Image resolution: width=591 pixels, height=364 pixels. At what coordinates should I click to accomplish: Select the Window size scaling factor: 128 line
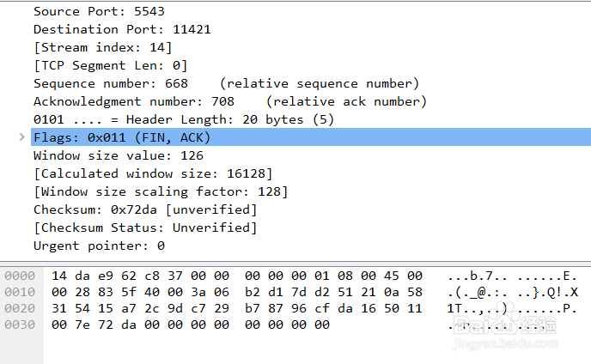pos(161,191)
